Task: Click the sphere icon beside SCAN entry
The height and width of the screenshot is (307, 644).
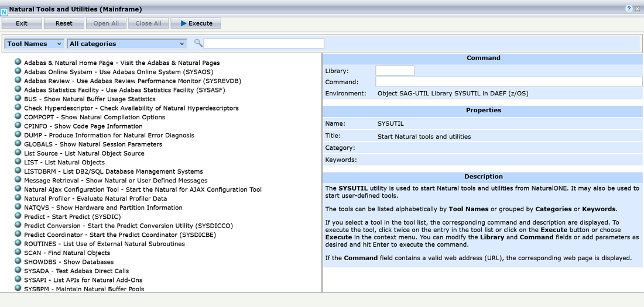Action: click(x=18, y=252)
